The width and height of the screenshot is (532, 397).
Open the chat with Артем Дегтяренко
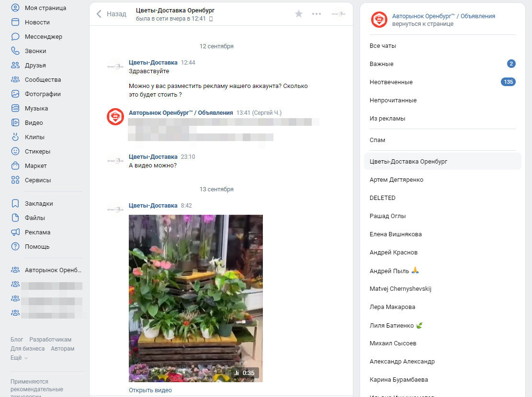[x=442, y=180]
